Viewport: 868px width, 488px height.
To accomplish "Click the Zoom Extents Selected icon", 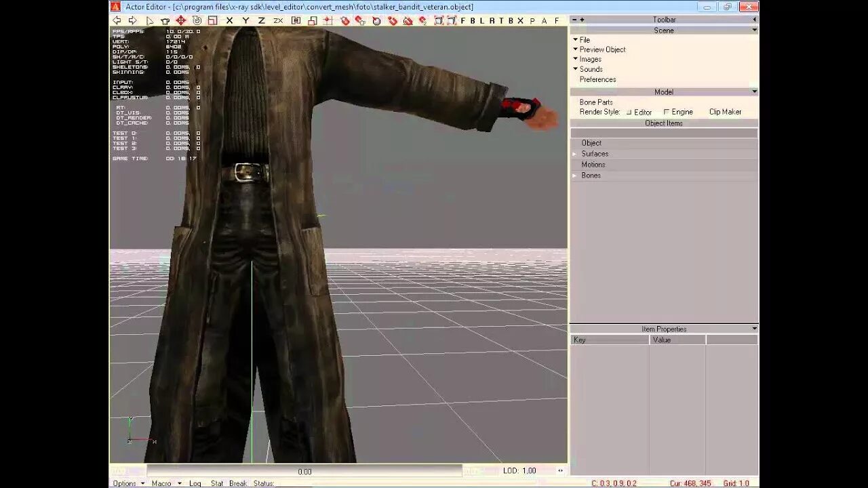I will [452, 20].
